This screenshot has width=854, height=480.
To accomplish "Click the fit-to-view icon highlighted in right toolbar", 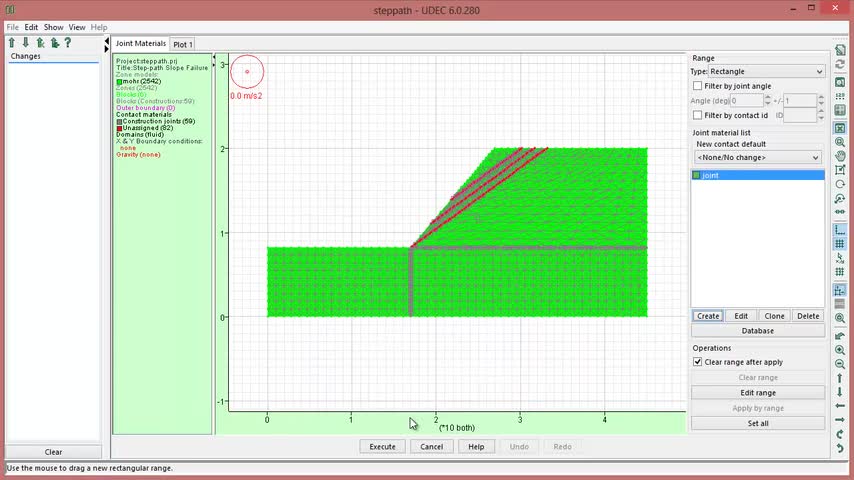I will coord(840,128).
